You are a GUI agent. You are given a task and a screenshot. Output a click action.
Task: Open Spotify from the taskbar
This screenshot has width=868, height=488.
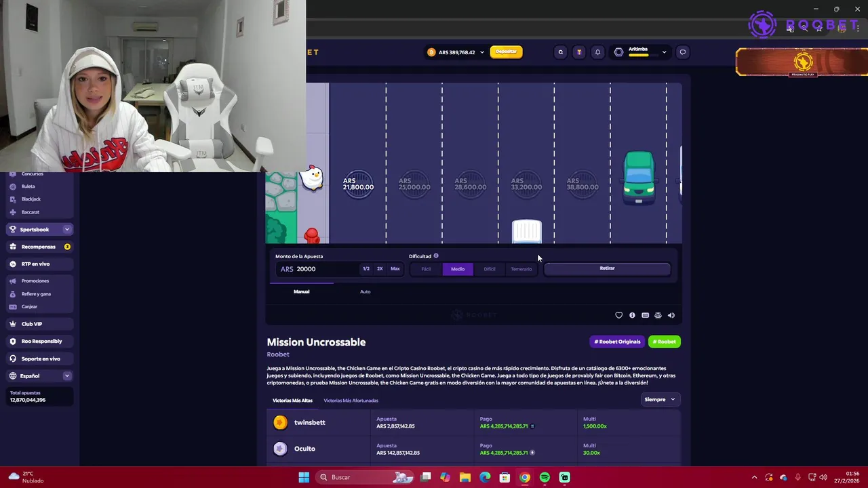point(545,477)
